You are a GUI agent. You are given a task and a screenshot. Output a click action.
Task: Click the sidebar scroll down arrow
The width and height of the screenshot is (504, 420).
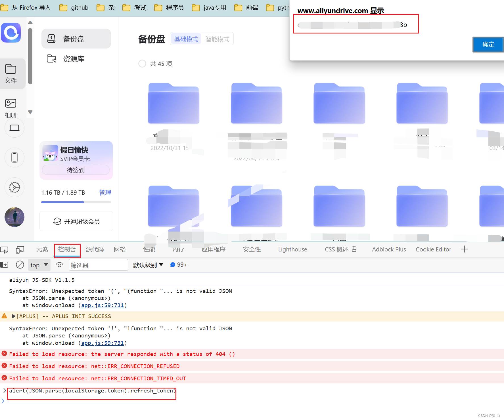pyautogui.click(x=30, y=112)
